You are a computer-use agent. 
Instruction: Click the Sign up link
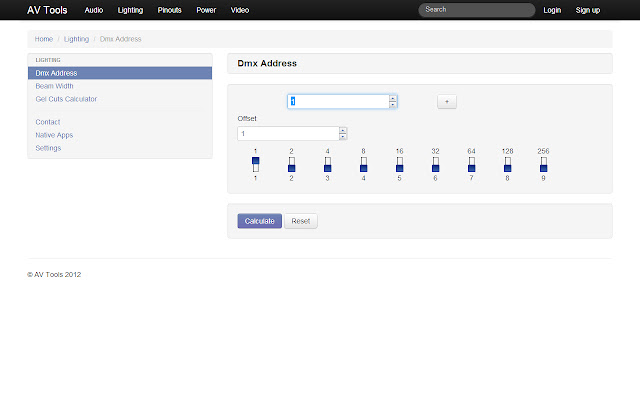(x=588, y=10)
